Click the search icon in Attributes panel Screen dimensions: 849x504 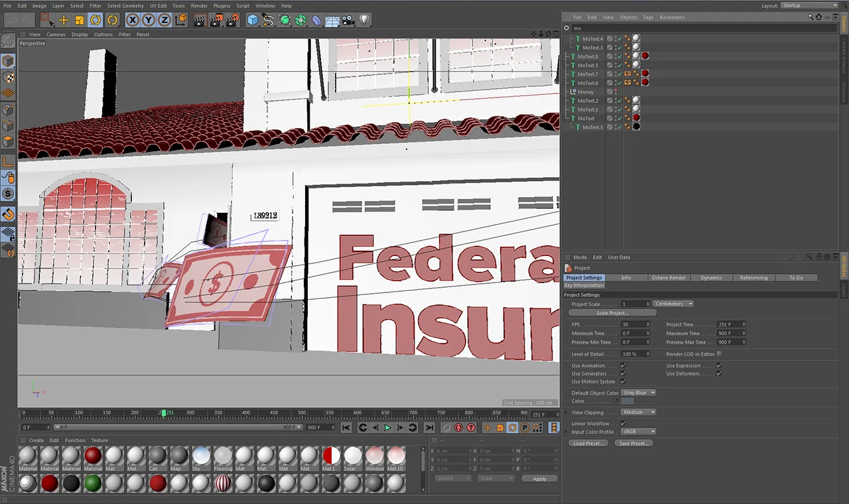click(x=810, y=257)
